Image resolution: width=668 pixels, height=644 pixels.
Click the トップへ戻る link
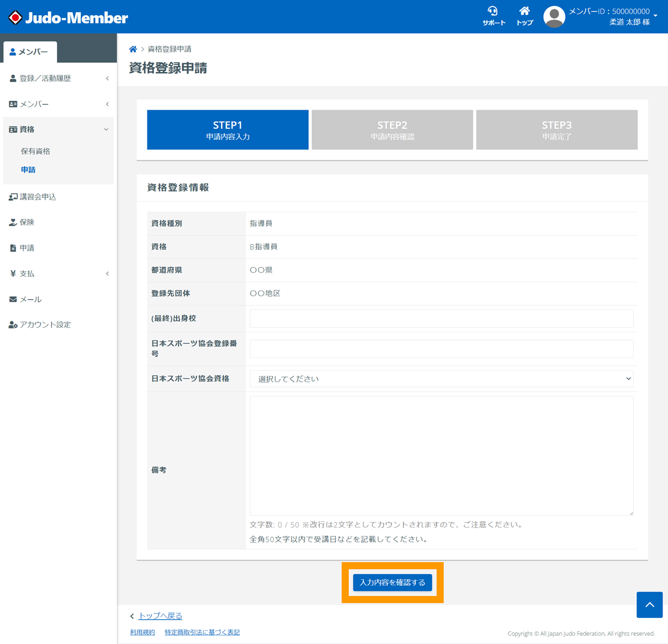tap(160, 616)
